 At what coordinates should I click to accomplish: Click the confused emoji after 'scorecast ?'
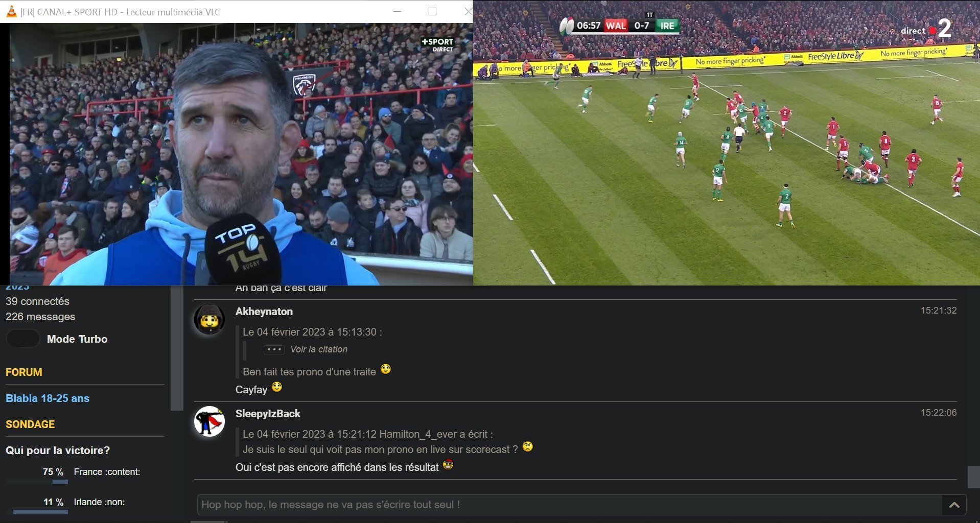click(x=528, y=447)
